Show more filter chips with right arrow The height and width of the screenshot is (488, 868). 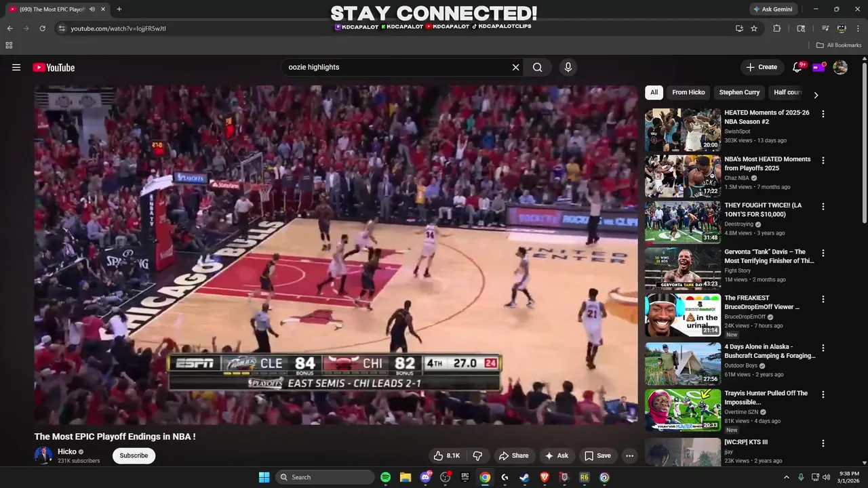point(816,96)
